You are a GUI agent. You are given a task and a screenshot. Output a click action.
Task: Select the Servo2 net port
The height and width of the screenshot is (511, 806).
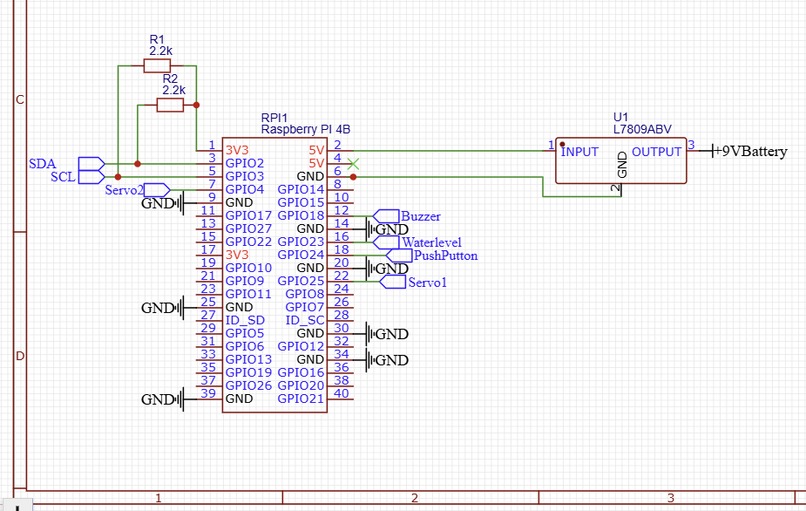(157, 190)
